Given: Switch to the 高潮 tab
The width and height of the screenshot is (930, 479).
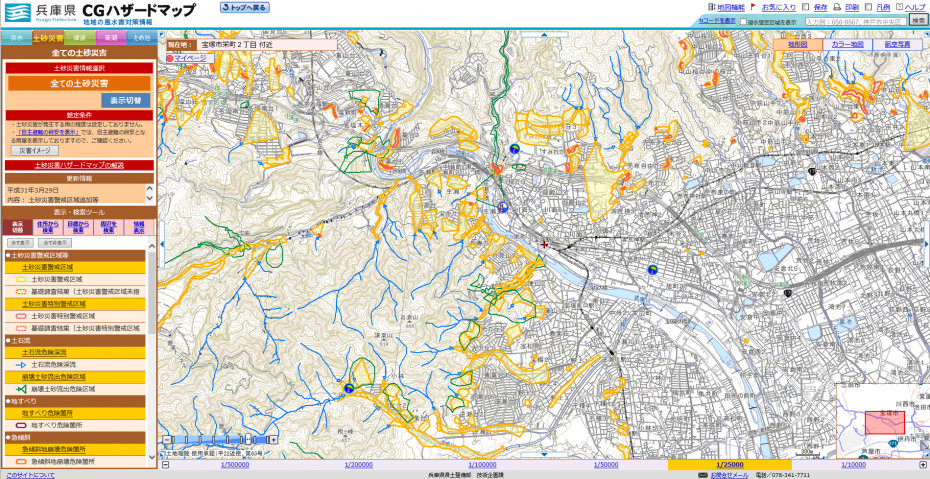Looking at the screenshot, I should pos(110,37).
